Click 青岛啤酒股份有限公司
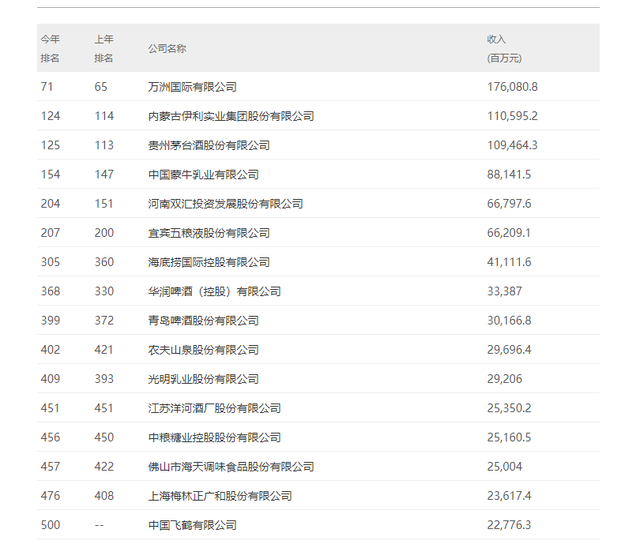Viewport: 640px width, 548px height. [x=203, y=321]
